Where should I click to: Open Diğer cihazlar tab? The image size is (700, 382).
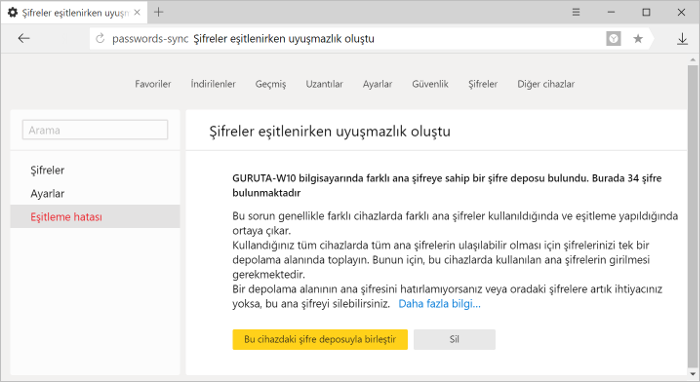pyautogui.click(x=546, y=84)
